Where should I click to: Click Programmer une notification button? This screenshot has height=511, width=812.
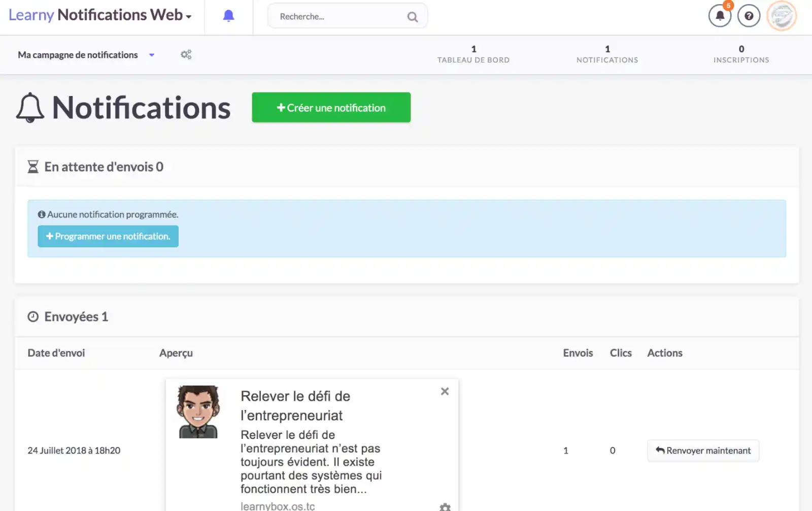click(108, 236)
